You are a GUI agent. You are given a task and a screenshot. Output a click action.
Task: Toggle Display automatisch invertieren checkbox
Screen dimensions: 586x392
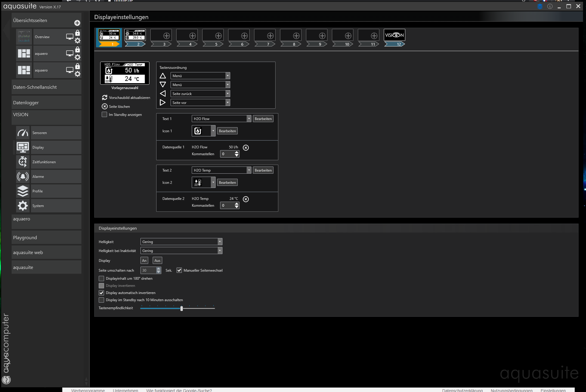101,293
